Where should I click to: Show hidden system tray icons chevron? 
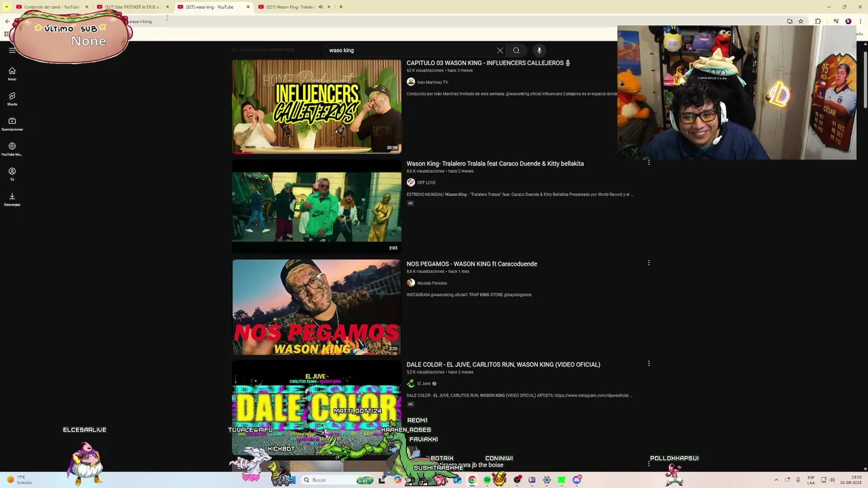[776, 480]
